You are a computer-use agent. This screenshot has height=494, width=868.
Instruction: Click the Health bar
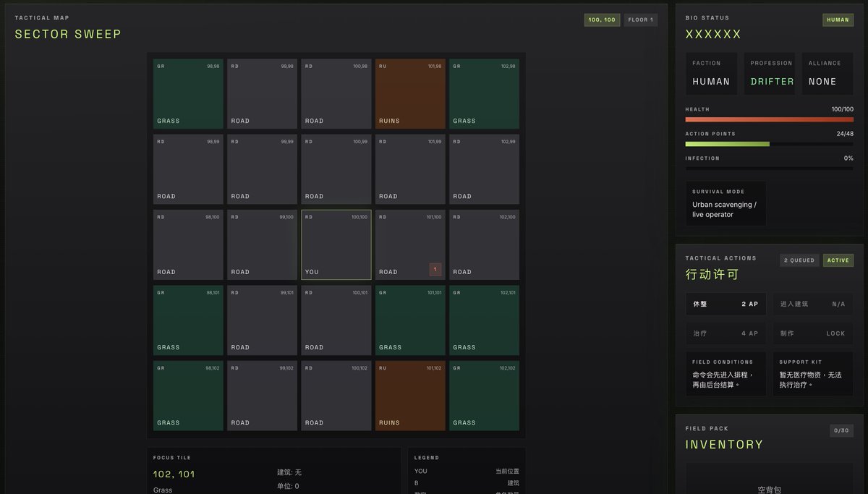pos(769,119)
